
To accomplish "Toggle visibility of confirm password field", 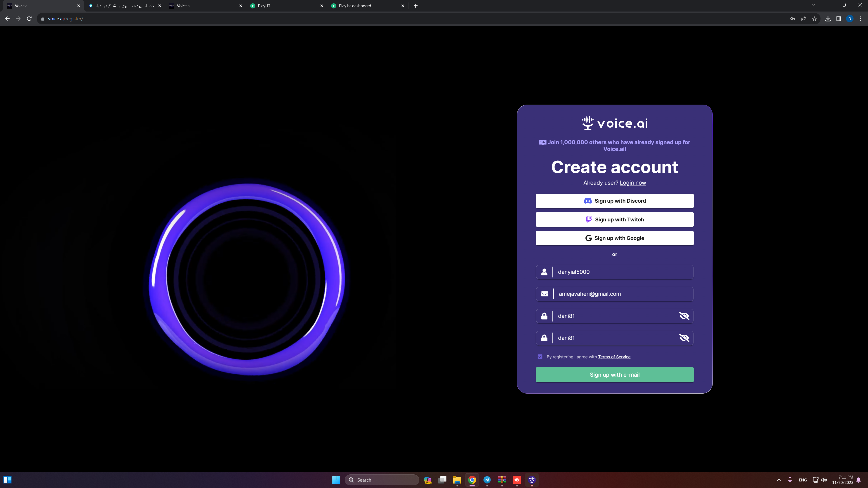I will (x=684, y=338).
